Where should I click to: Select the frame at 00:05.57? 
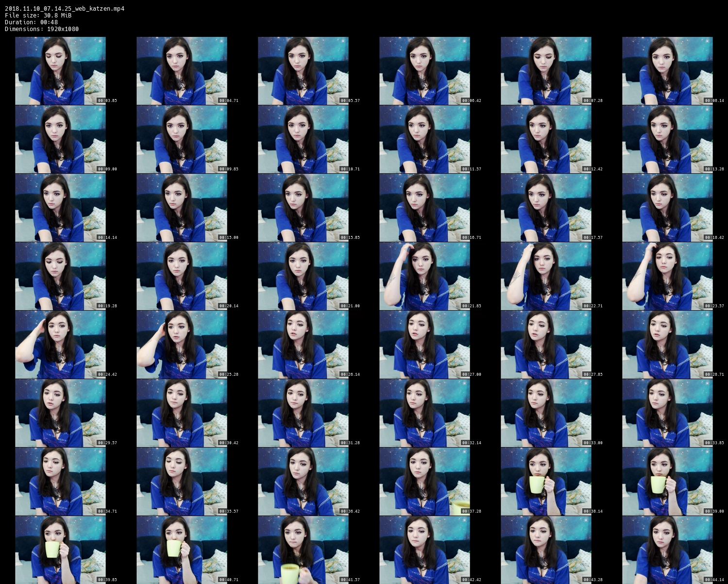(x=303, y=71)
